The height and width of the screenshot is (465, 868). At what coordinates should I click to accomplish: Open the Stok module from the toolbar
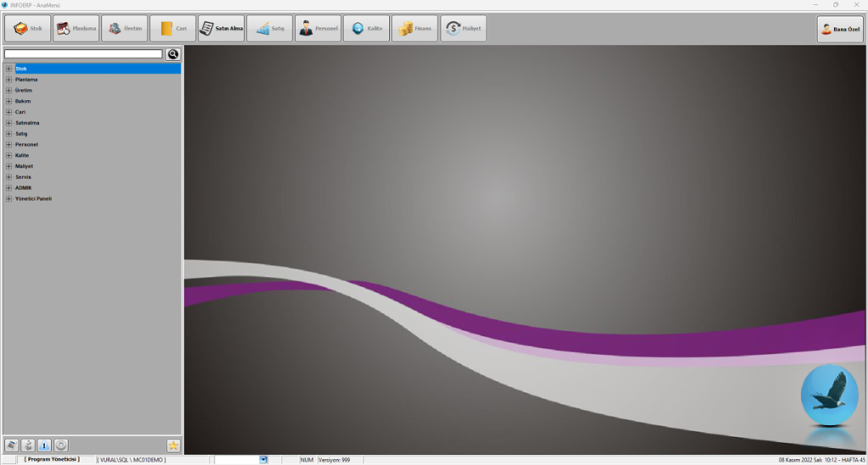(27, 29)
